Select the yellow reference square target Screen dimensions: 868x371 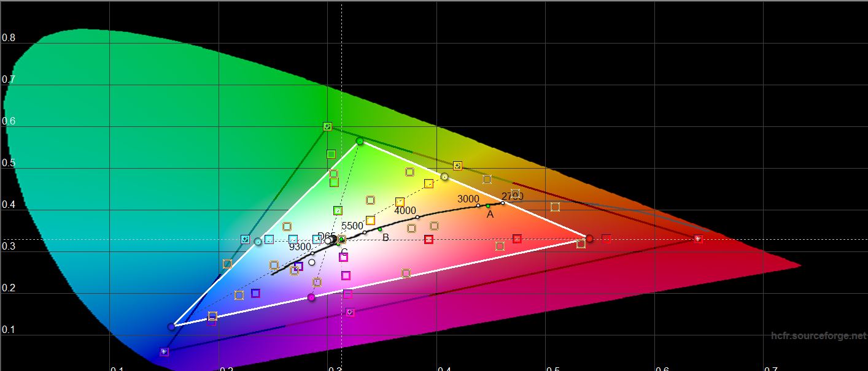tap(457, 166)
